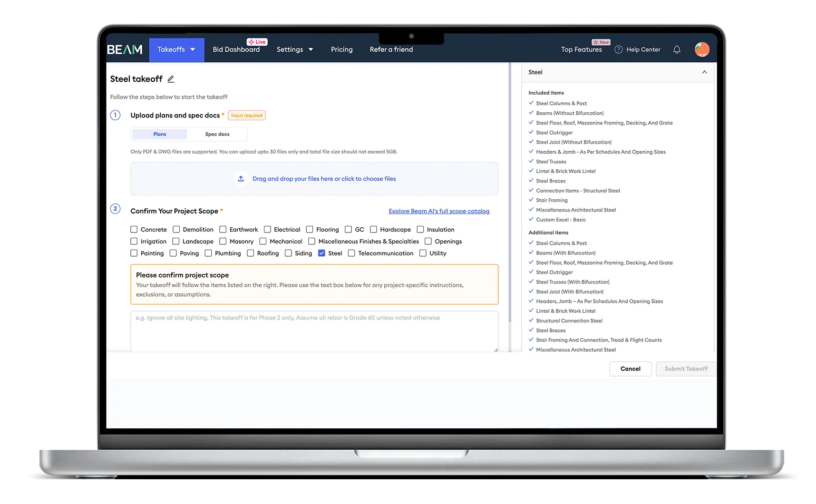This screenshot has width=816, height=504.
Task: Check the Insulation scope checkbox
Action: tap(420, 229)
